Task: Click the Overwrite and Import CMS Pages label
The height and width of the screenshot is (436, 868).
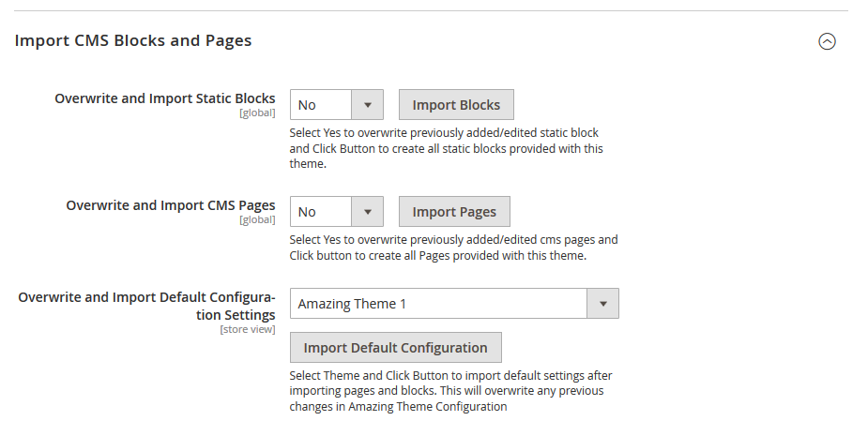Action: pos(171,205)
